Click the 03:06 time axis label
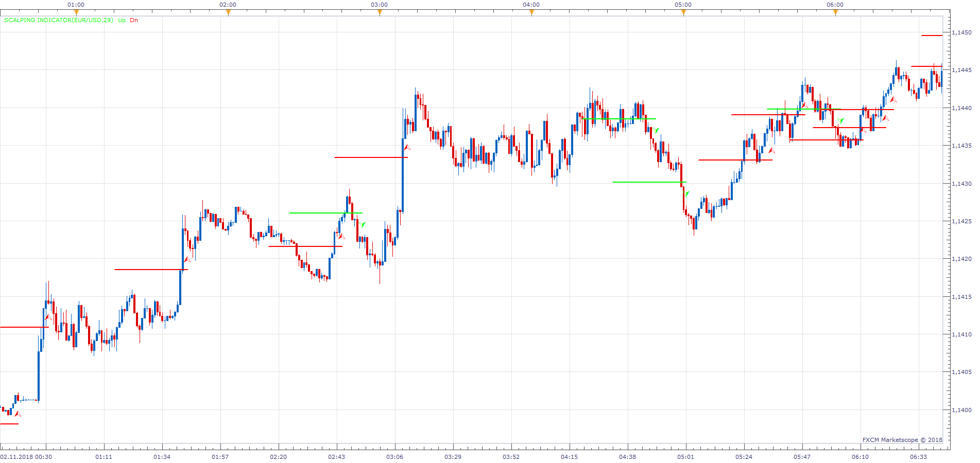 pyautogui.click(x=394, y=457)
